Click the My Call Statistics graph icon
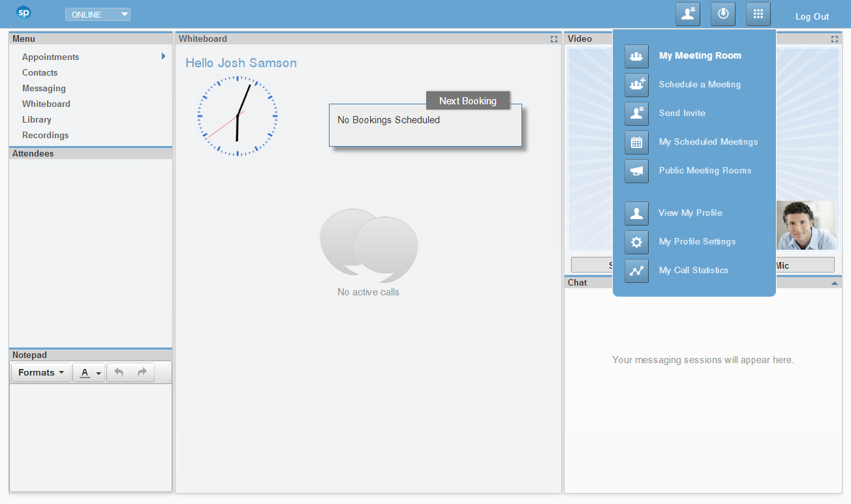This screenshot has height=504, width=851. [x=636, y=271]
